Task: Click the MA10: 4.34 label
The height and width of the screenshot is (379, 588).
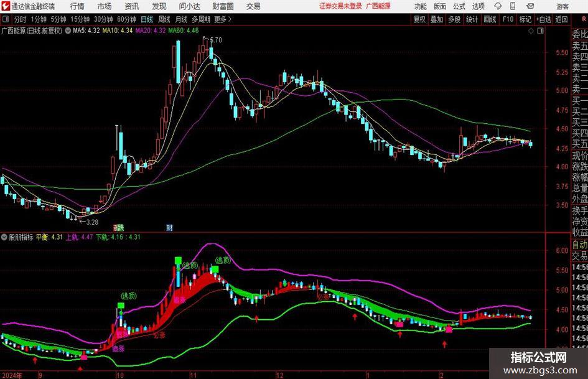Action: pos(118,30)
